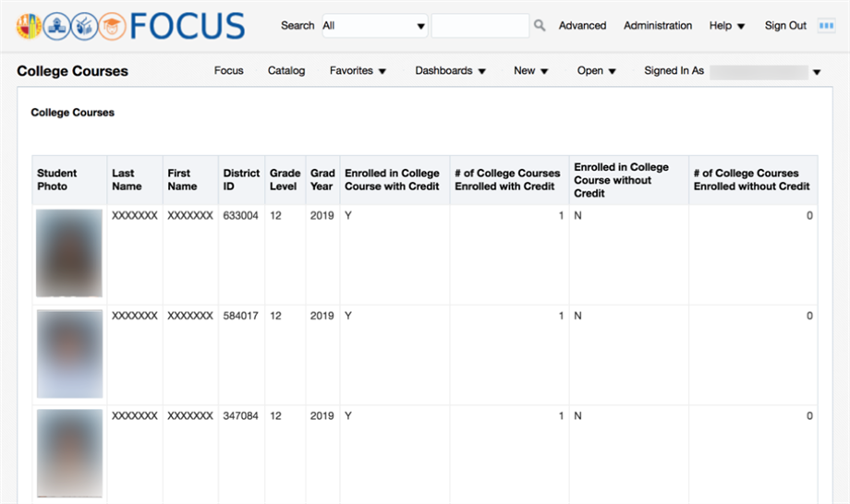Click the Y credit value in row 584017
The width and height of the screenshot is (850, 504).
coord(348,316)
